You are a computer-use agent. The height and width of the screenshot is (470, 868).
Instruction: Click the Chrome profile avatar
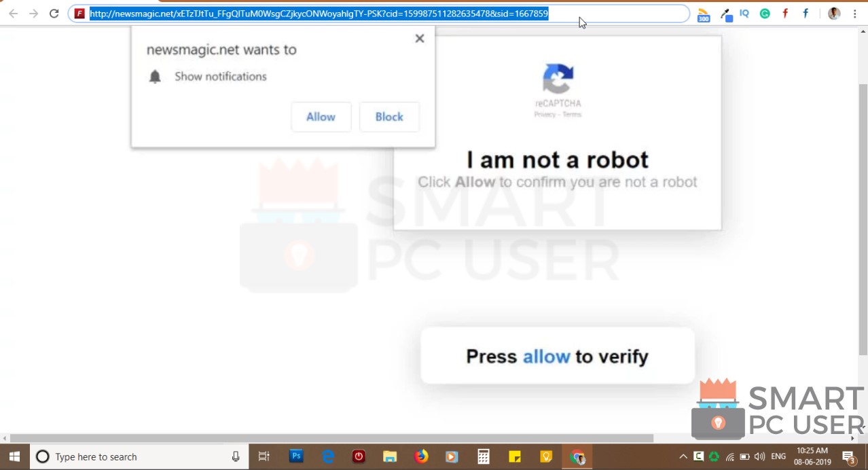(x=833, y=14)
